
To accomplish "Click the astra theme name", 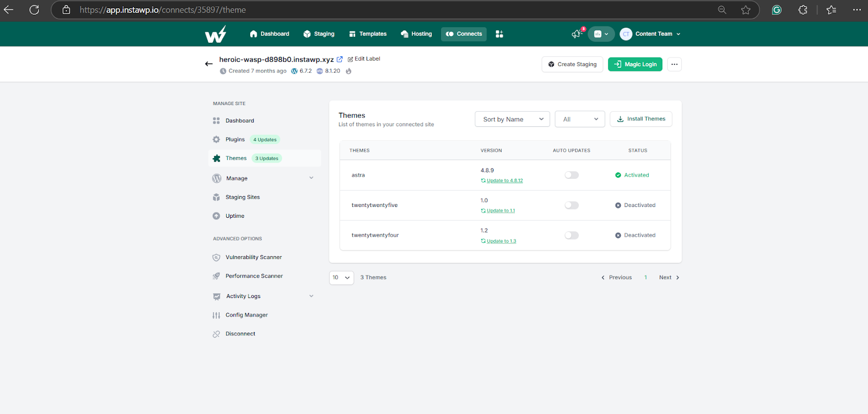I will coord(358,175).
